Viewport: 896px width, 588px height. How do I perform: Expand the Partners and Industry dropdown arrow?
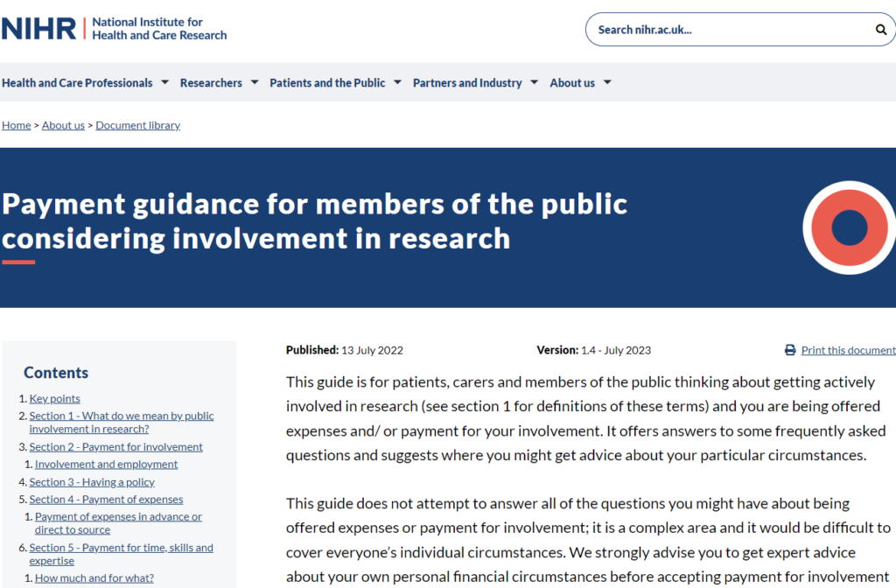pos(534,83)
